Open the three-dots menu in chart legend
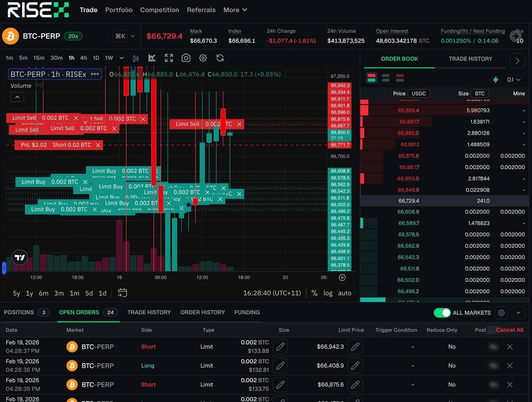The width and height of the screenshot is (532, 402). [94, 74]
